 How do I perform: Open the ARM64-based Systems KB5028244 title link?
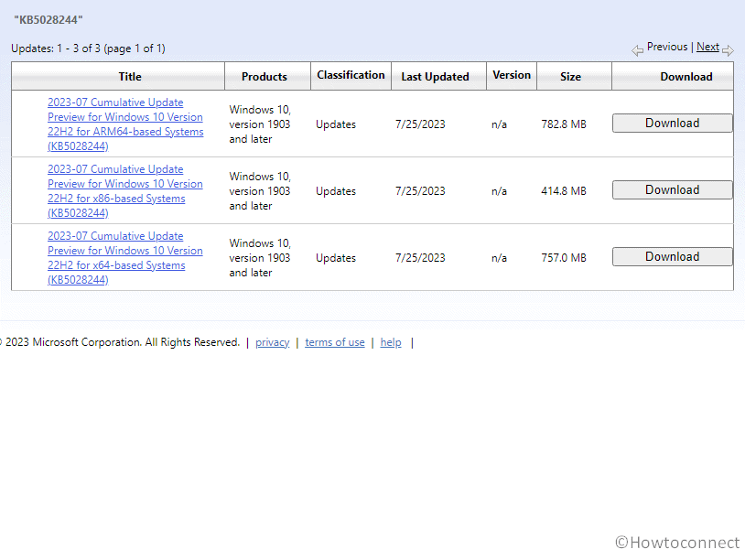click(x=124, y=124)
